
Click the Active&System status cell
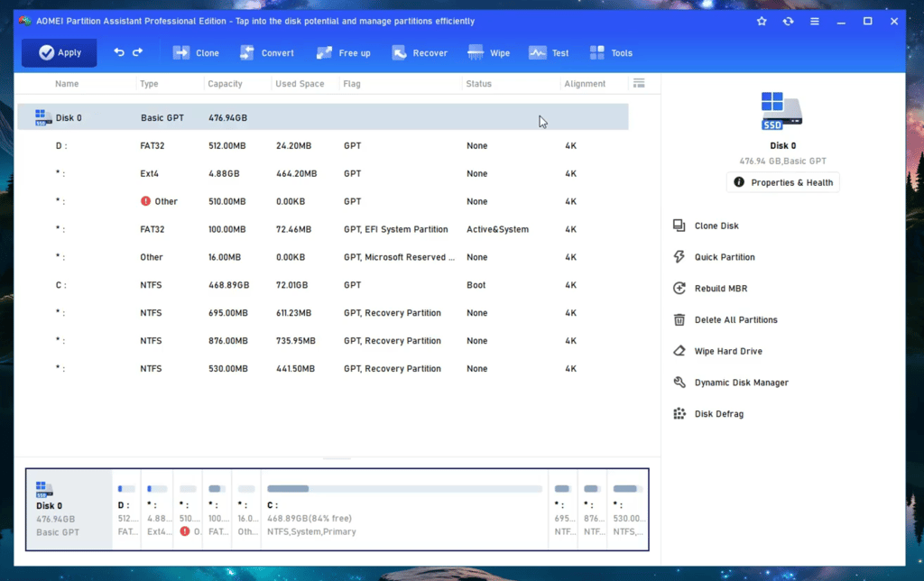coord(497,229)
